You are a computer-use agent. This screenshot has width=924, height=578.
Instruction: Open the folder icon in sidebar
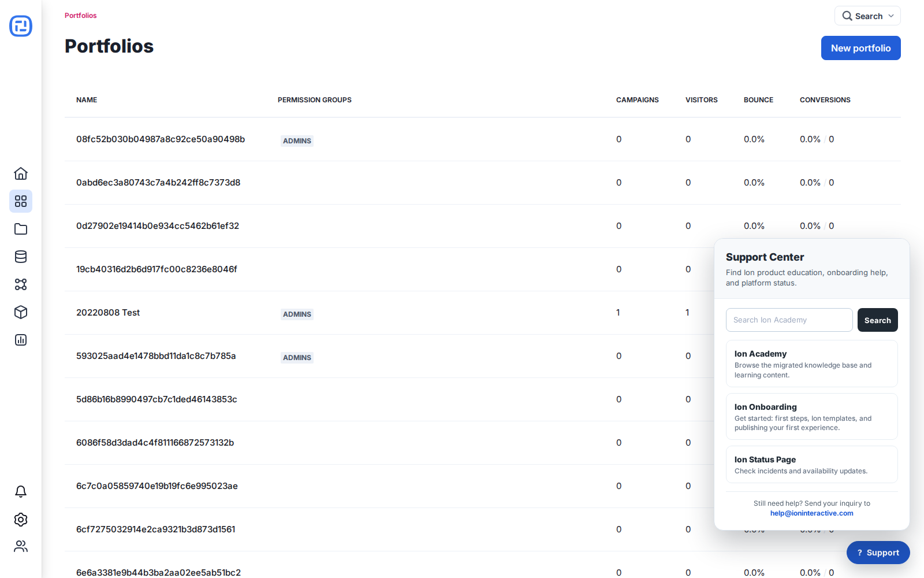[x=21, y=229]
